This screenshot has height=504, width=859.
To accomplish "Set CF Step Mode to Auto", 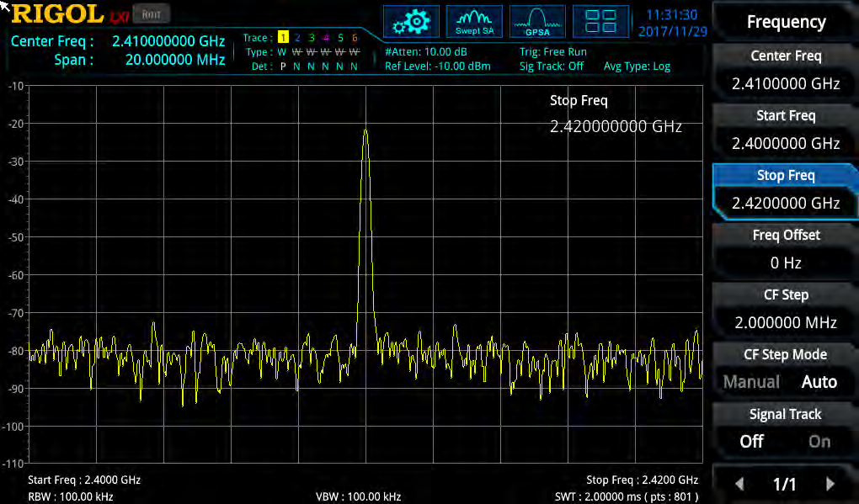I will (819, 382).
